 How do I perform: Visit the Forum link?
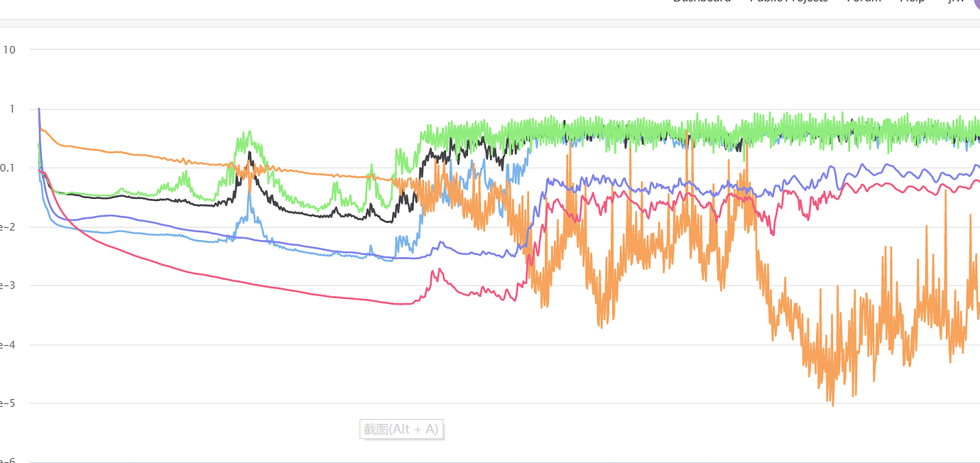pos(863,1)
